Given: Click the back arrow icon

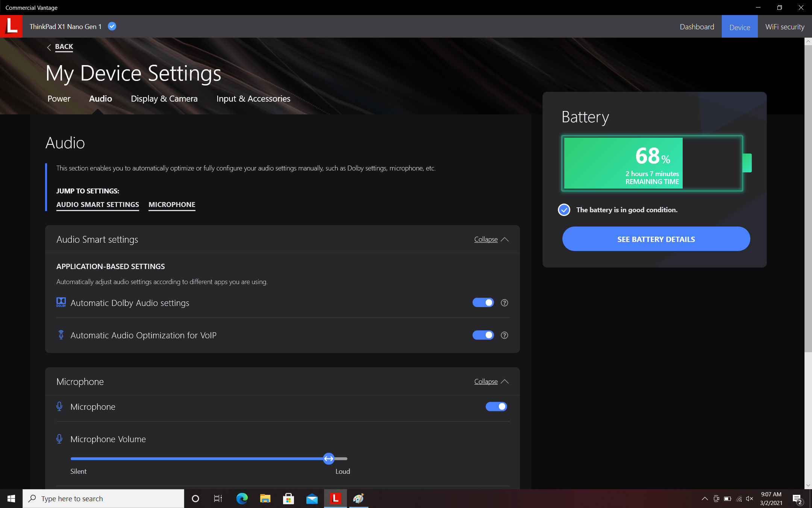Looking at the screenshot, I should point(48,46).
